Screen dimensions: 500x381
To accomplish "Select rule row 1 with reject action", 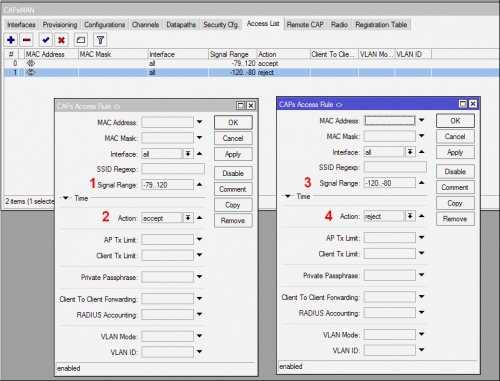I will point(252,72).
